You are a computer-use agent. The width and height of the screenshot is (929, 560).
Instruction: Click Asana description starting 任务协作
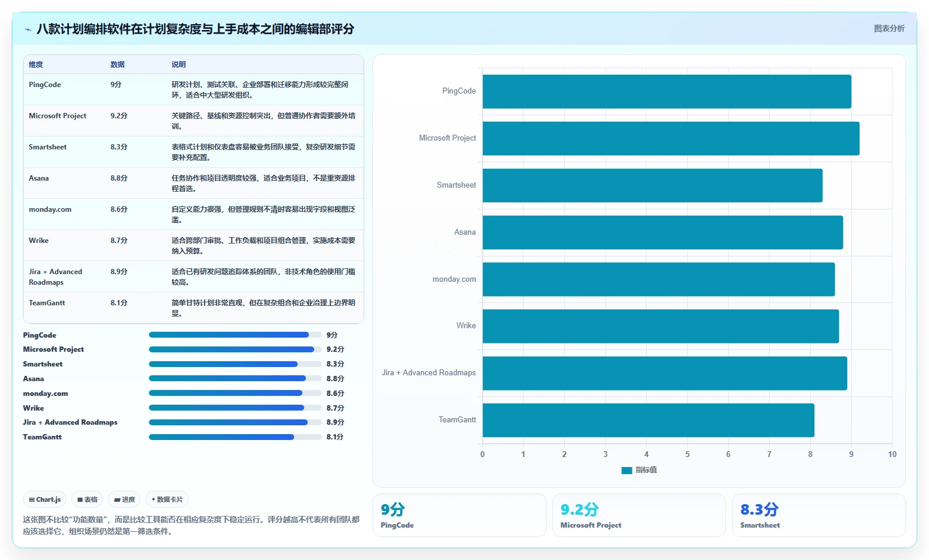tap(264, 184)
